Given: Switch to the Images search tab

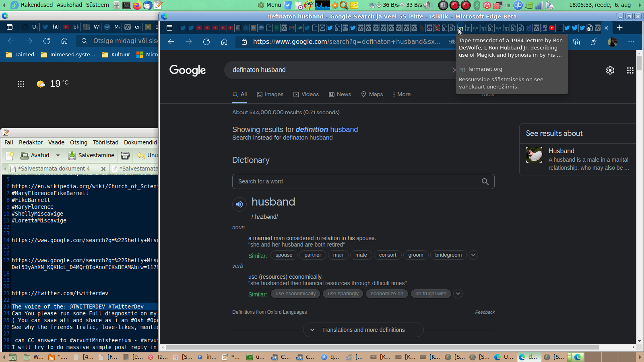Looking at the screenshot, I should click(270, 95).
